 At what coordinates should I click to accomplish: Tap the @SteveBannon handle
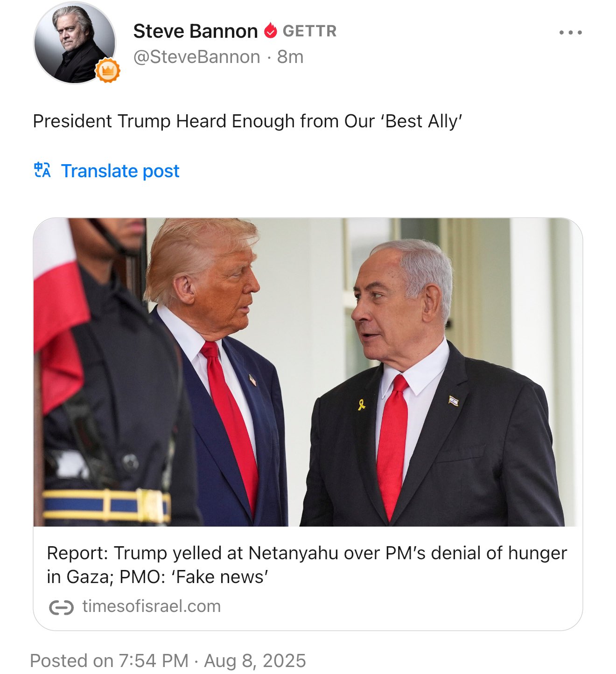(x=196, y=57)
